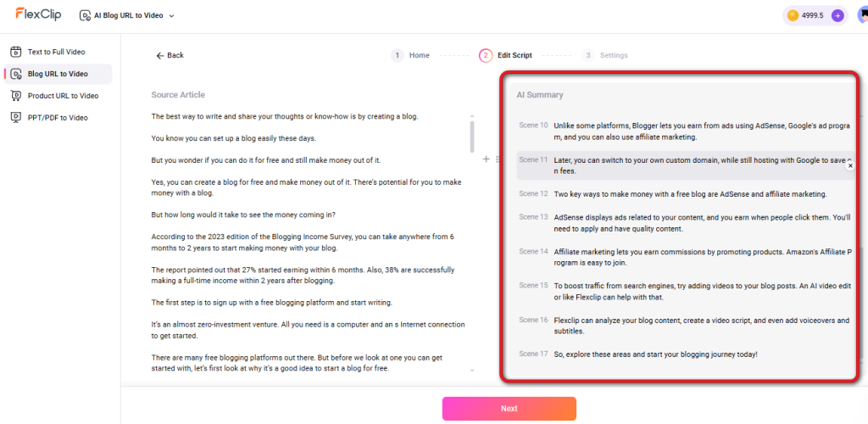Screen dimensions: 868x424
Task: Go back using the Back arrow
Action: [170, 55]
